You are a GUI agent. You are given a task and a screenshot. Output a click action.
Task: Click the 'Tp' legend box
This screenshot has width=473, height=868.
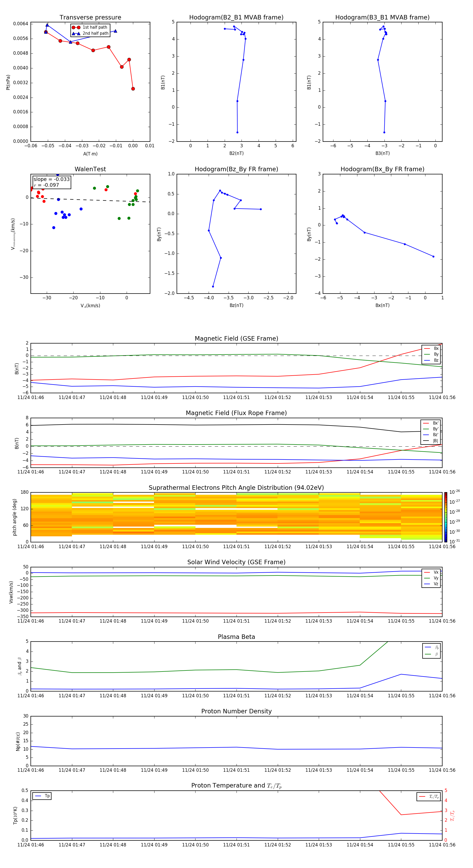(42, 796)
